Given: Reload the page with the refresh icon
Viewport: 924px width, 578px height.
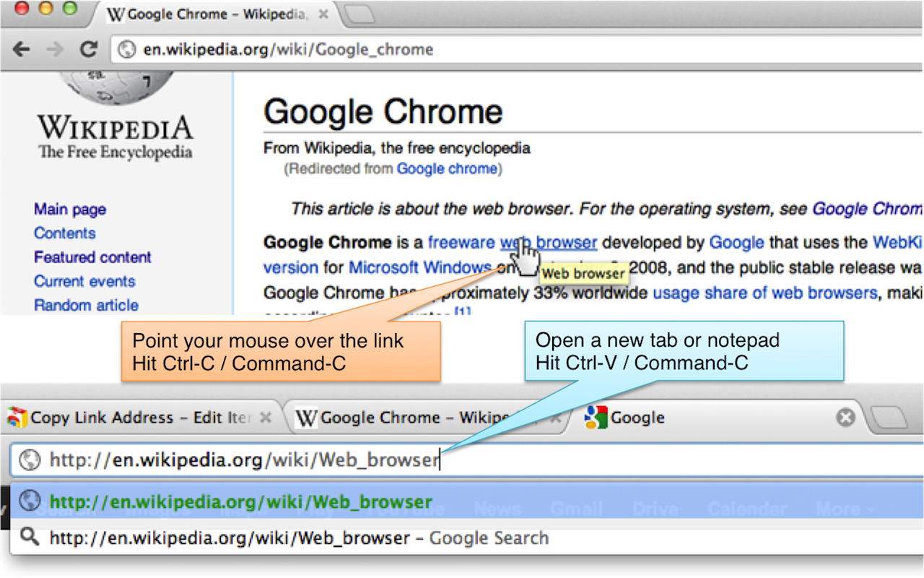Looking at the screenshot, I should (88, 49).
